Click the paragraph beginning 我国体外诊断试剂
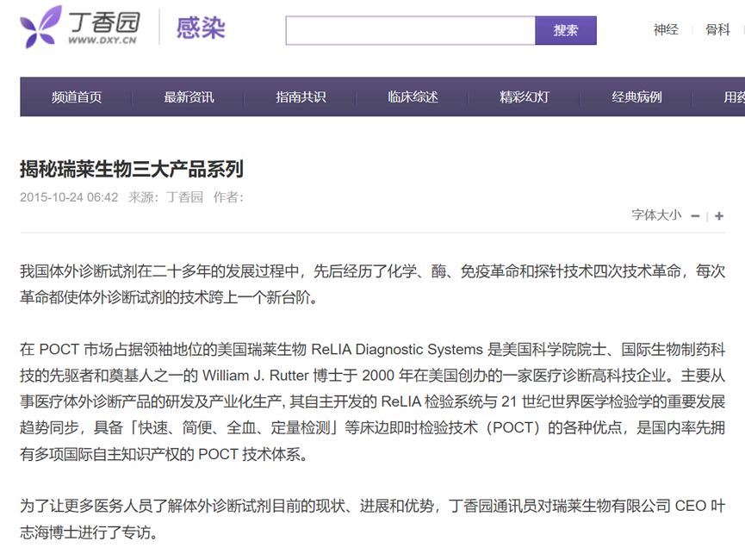This screenshot has width=745, height=560. coord(372,284)
